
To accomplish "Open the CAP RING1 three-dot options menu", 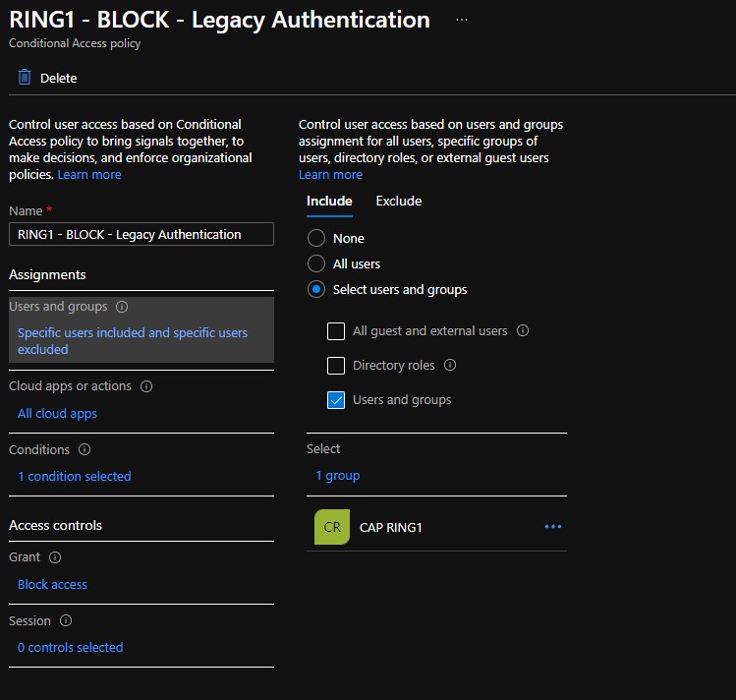I will 553,527.
